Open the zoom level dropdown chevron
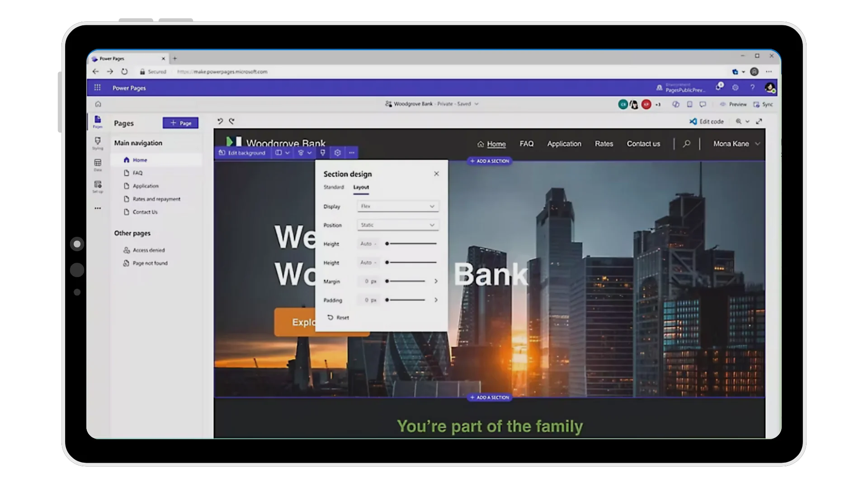Image resolution: width=868 pixels, height=488 pixels. coord(748,121)
